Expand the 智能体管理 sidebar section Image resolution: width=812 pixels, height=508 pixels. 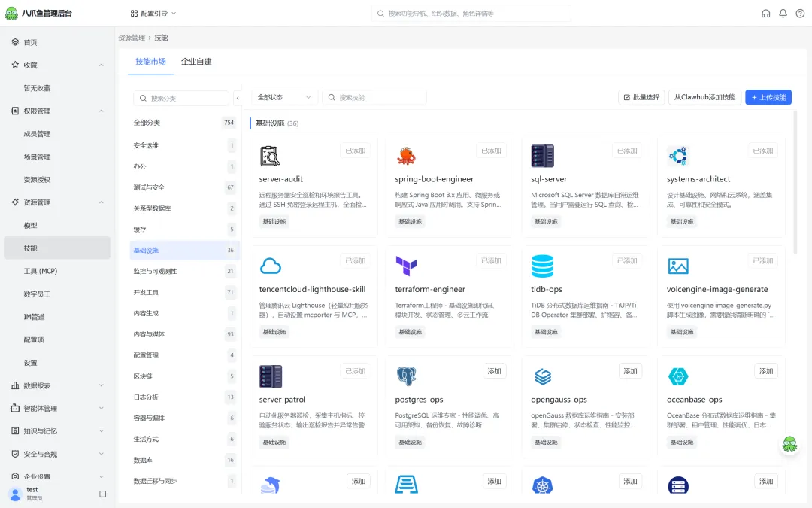[101, 409]
